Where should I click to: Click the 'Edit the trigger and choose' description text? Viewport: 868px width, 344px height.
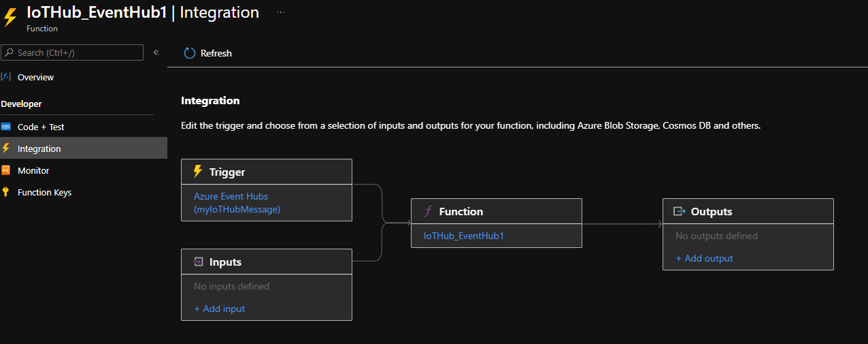point(471,126)
